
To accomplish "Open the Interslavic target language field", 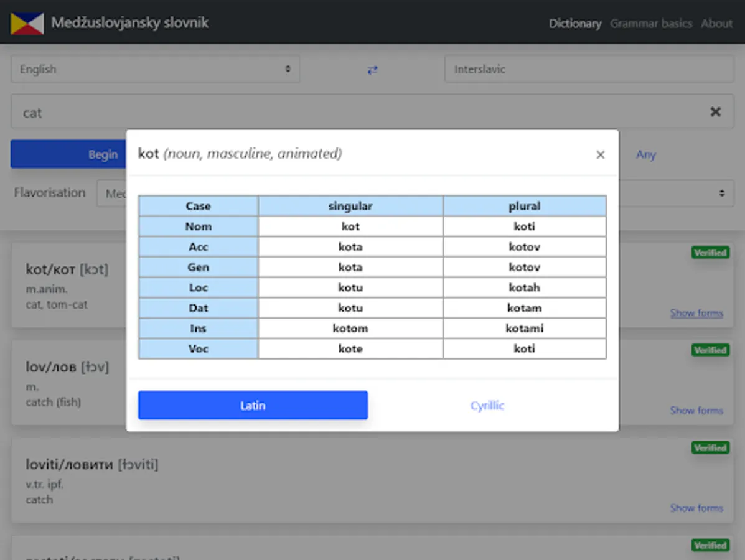I will [x=589, y=69].
